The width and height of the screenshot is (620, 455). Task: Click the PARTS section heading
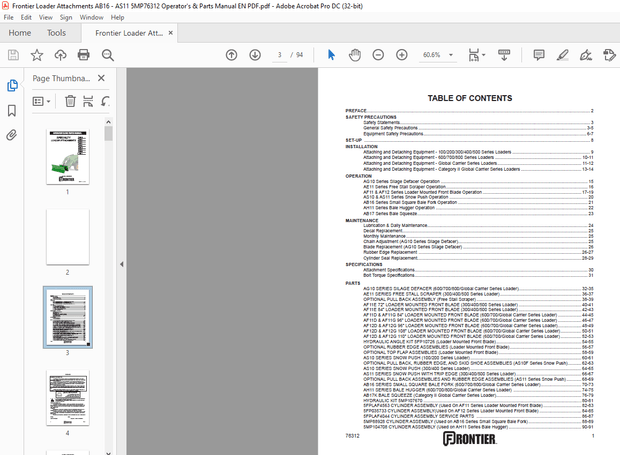click(x=353, y=283)
